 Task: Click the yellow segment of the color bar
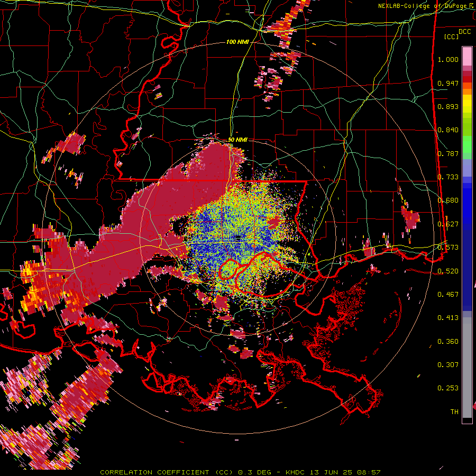point(467,104)
